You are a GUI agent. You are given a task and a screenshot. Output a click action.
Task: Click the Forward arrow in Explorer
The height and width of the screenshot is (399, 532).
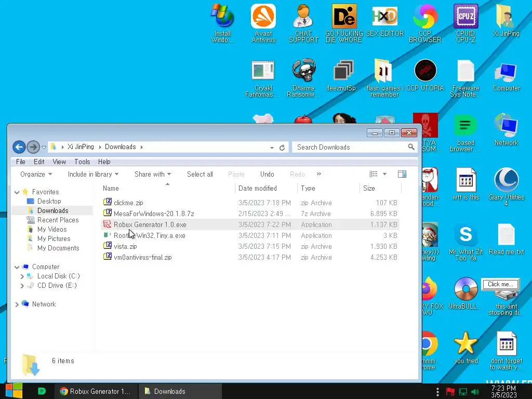pos(33,147)
